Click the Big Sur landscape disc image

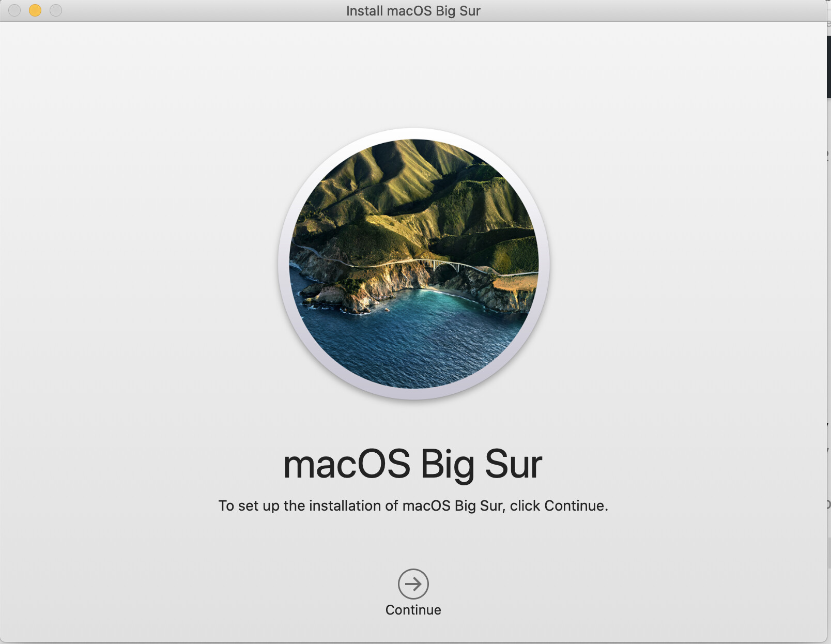[x=413, y=264]
